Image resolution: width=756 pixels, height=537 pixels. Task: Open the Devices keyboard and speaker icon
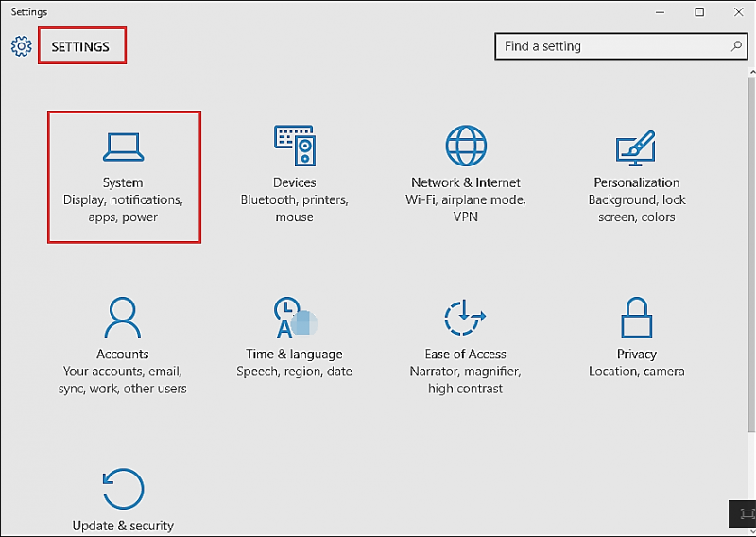coord(295,146)
